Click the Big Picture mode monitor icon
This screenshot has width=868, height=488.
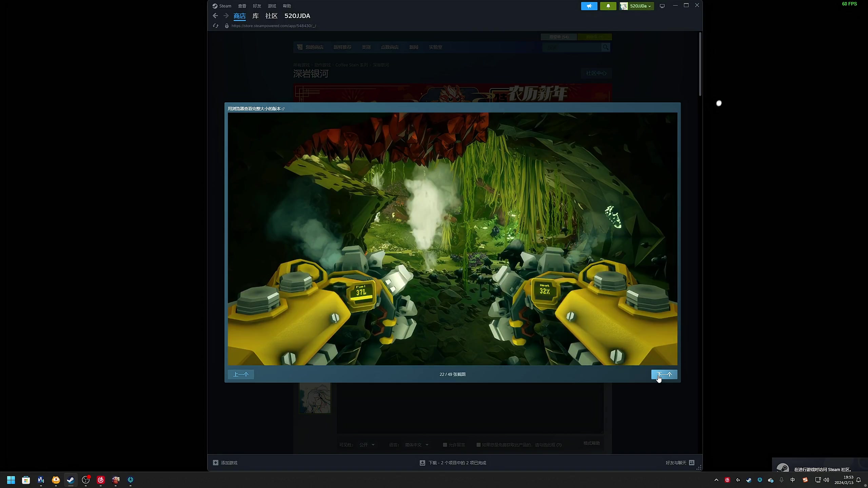662,6
